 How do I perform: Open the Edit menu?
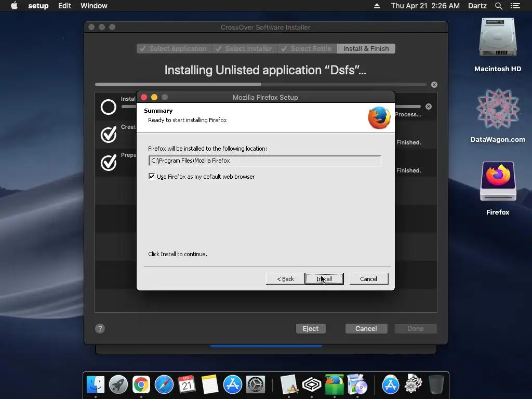pos(64,6)
